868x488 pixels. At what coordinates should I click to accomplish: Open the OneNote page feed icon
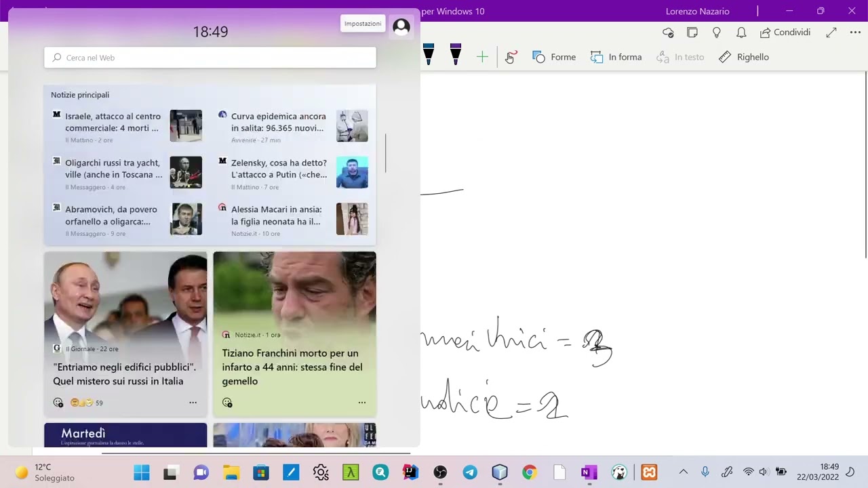click(692, 33)
